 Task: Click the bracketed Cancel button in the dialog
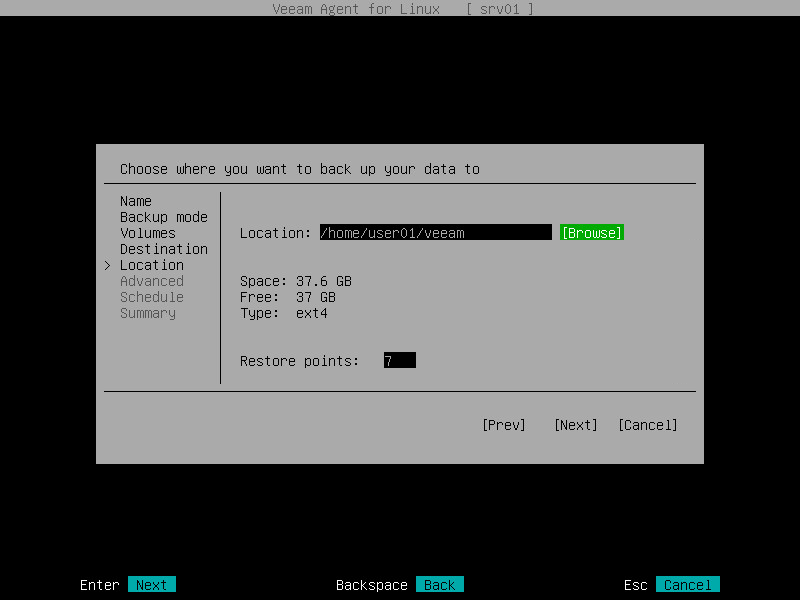[647, 425]
